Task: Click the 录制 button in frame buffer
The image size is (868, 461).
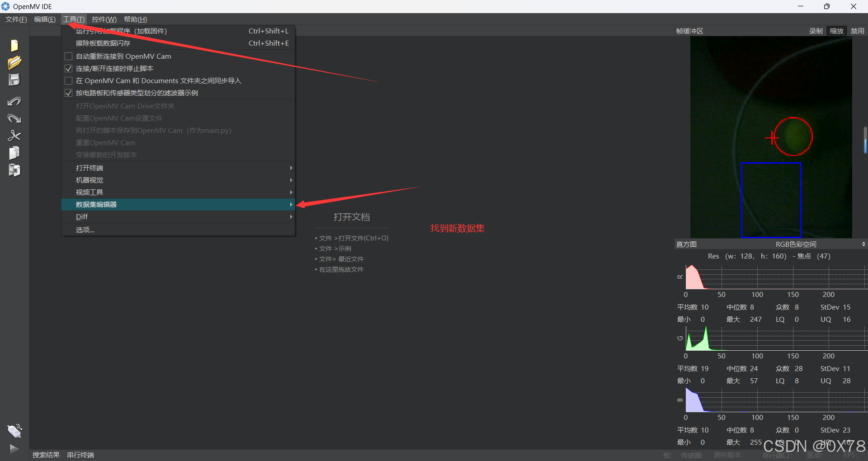Action: point(816,31)
